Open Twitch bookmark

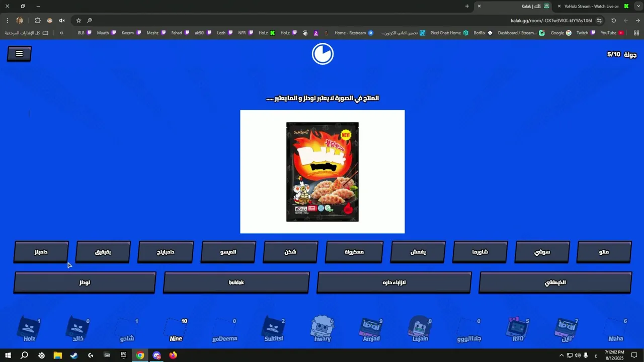[586, 33]
